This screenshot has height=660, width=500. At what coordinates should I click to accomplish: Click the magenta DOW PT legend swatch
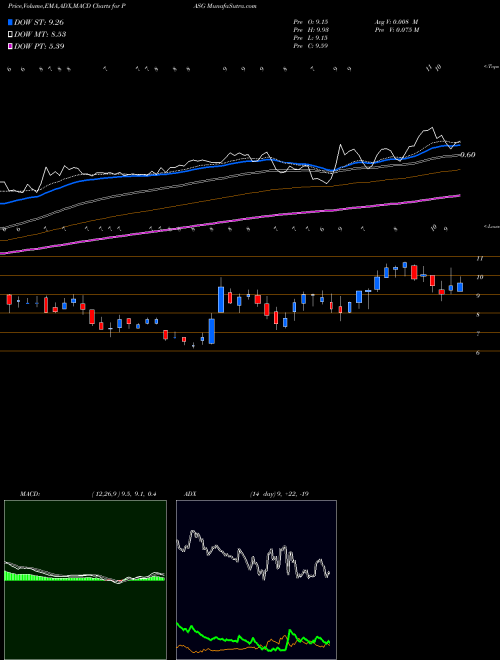coord(11,46)
